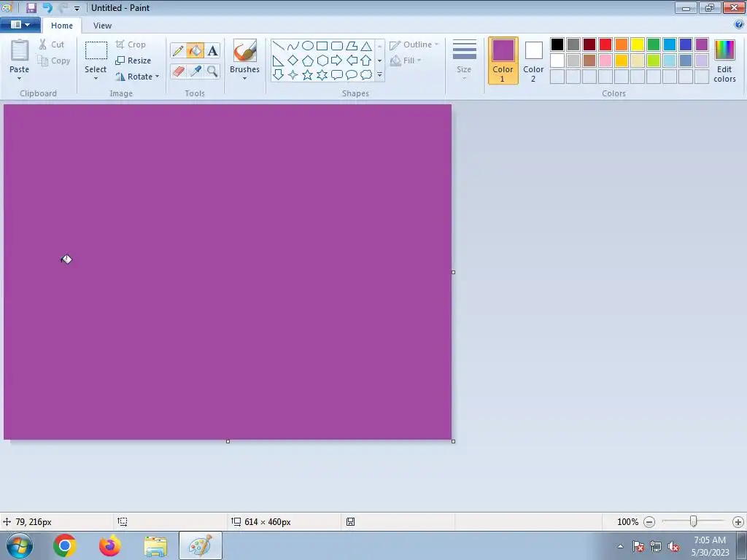The image size is (747, 560).
Task: Pick the red color swatch
Action: tap(605, 44)
